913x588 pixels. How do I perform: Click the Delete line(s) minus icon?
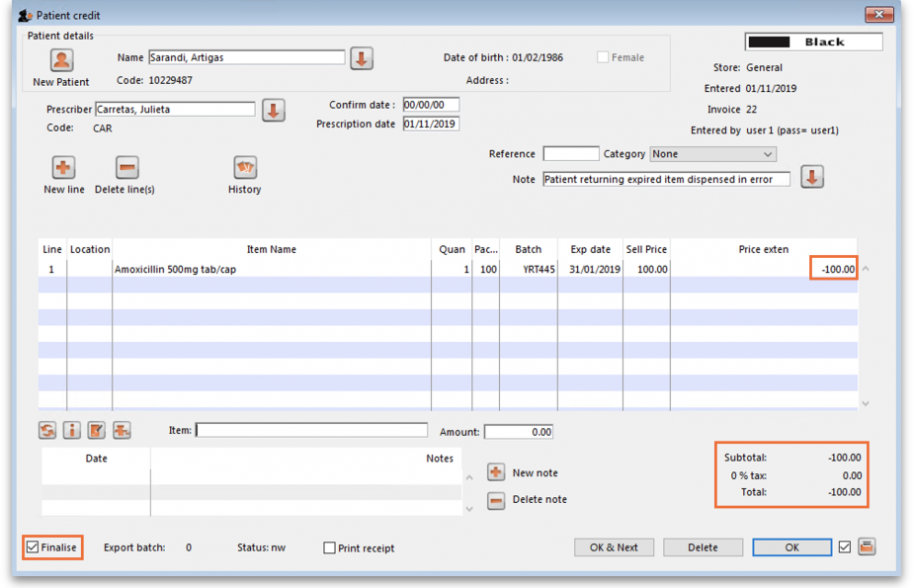[x=126, y=167]
